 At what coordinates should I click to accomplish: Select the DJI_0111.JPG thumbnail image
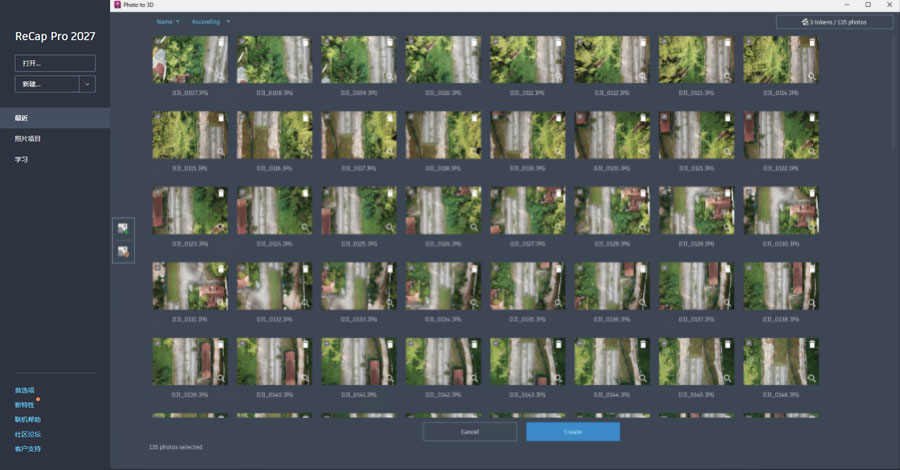(x=527, y=60)
